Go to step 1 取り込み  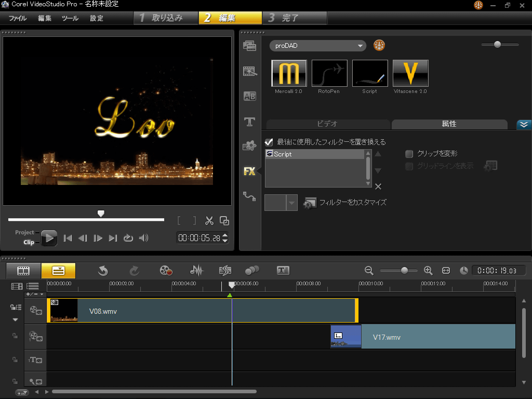pyautogui.click(x=166, y=18)
